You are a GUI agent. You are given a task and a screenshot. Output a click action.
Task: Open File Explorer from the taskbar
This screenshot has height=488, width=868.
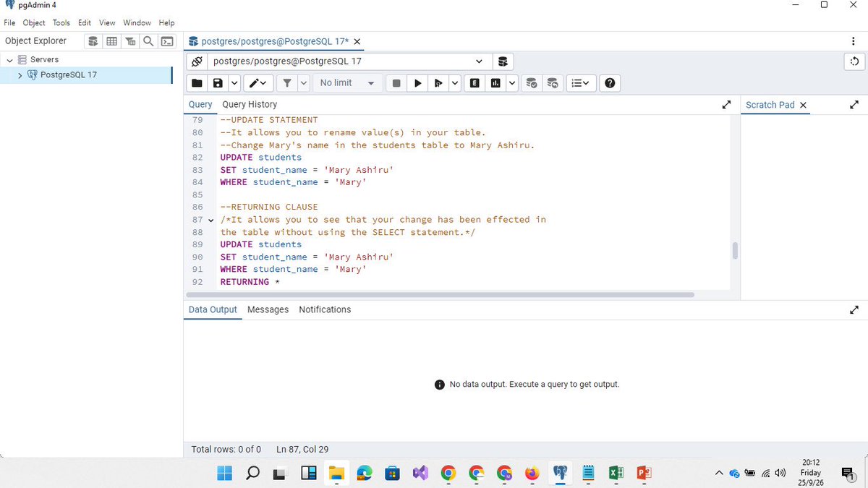(336, 474)
